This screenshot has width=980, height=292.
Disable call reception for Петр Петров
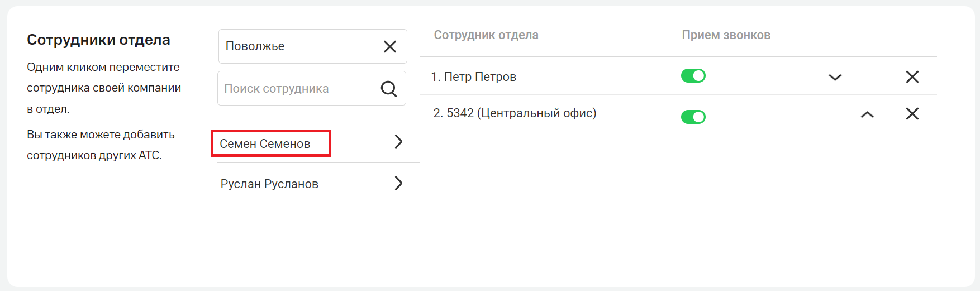coord(693,76)
